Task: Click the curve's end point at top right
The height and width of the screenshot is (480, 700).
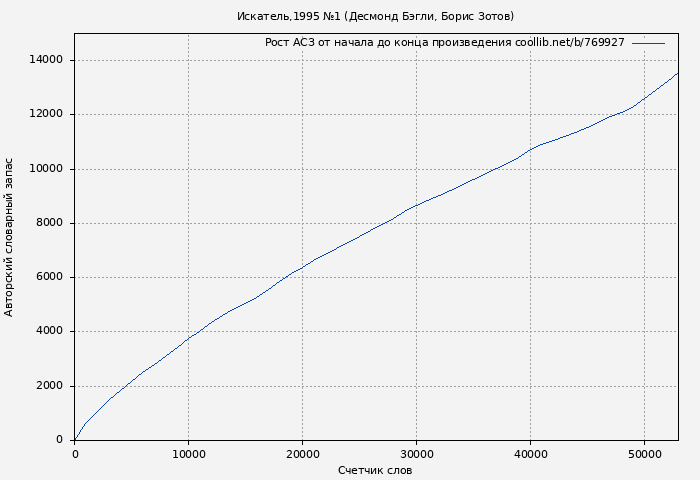Action: click(x=677, y=73)
